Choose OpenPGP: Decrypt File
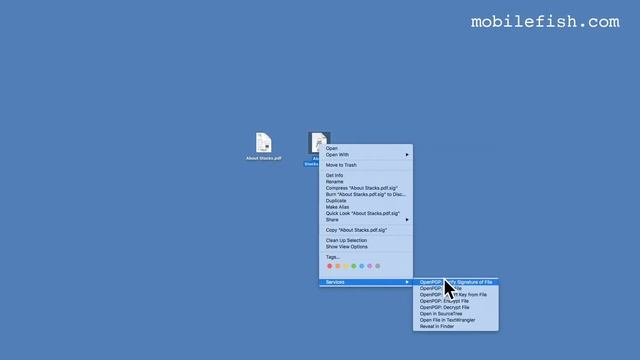 456,307
